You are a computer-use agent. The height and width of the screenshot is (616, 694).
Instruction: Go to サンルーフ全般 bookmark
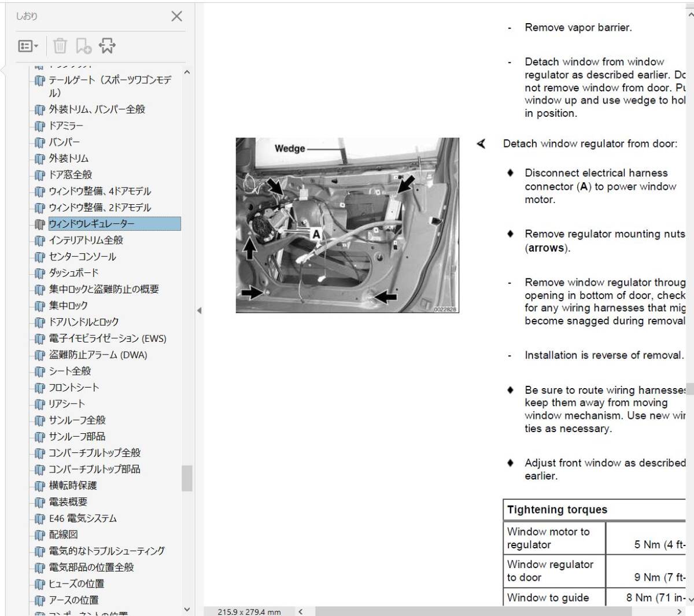pyautogui.click(x=77, y=420)
